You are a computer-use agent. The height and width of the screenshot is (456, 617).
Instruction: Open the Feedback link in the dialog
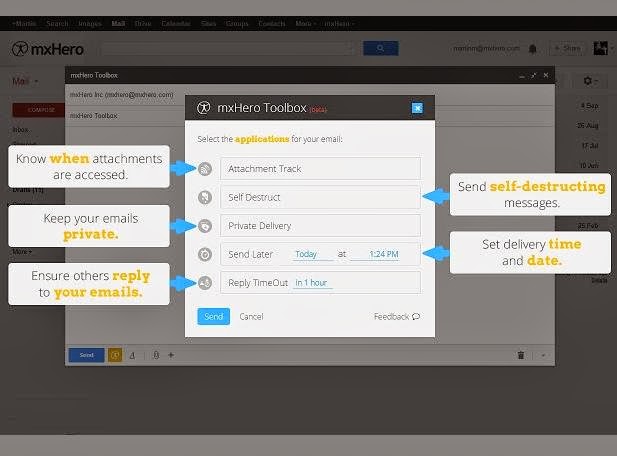click(397, 317)
